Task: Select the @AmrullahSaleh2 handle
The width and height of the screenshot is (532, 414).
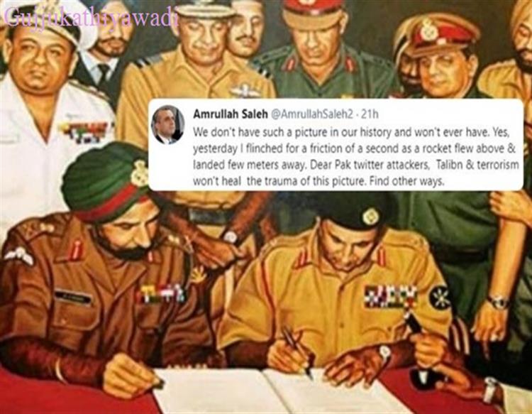Action: (x=311, y=115)
